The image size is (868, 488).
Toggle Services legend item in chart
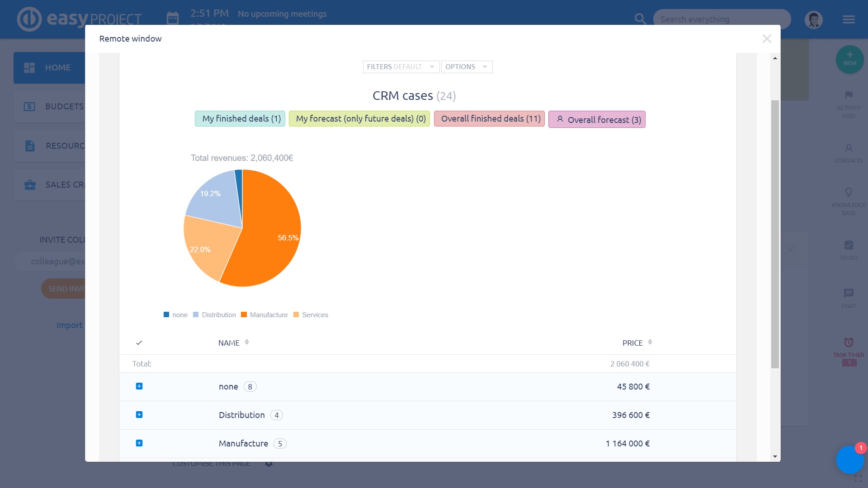pyautogui.click(x=311, y=315)
